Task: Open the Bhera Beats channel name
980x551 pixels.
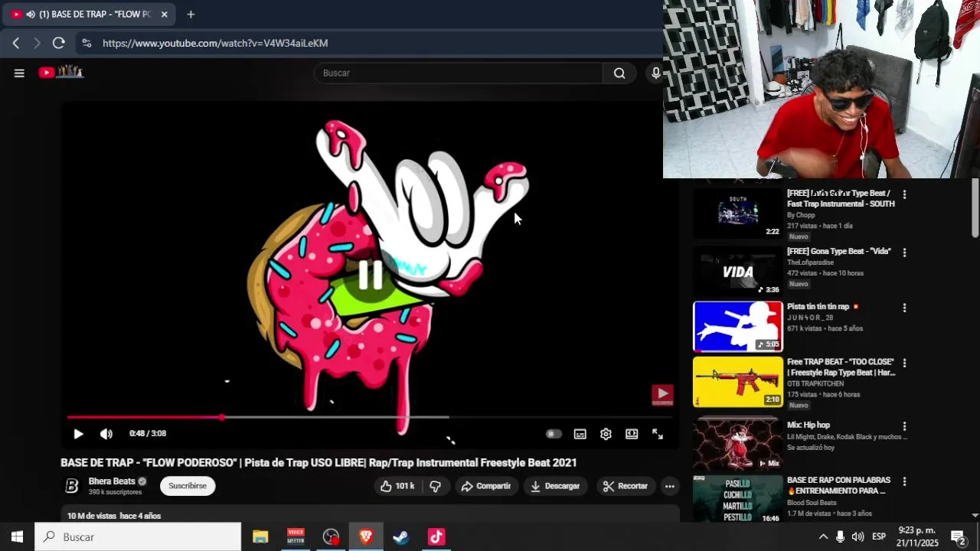Action: (x=112, y=481)
